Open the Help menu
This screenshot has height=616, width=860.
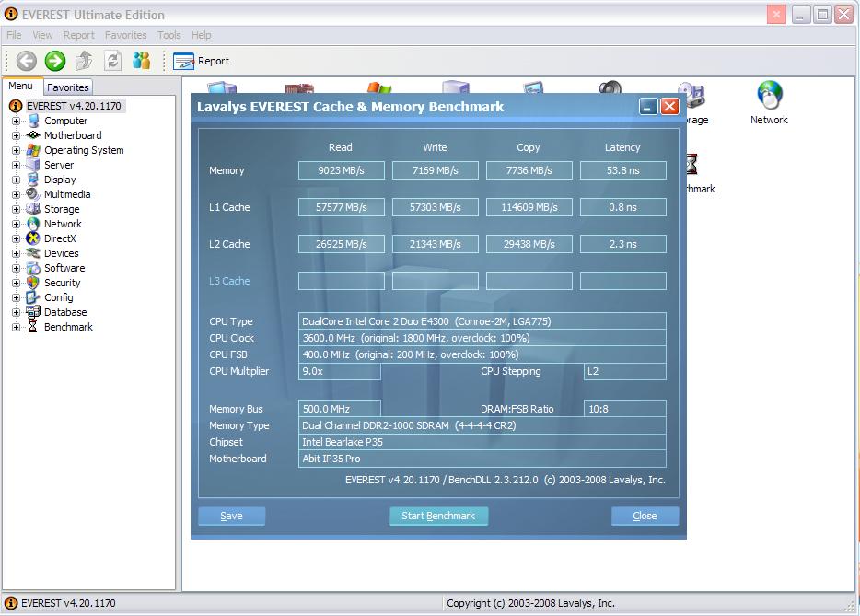click(x=202, y=35)
